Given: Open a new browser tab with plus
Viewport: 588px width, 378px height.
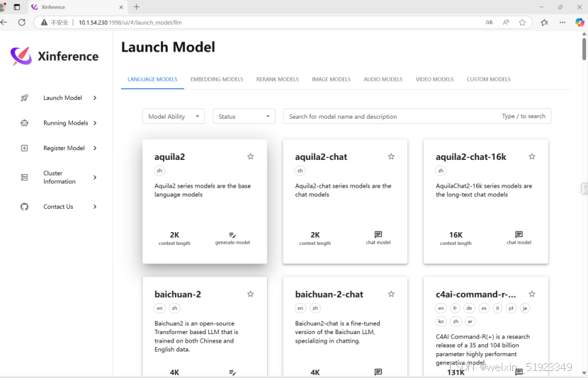Looking at the screenshot, I should coord(137,7).
